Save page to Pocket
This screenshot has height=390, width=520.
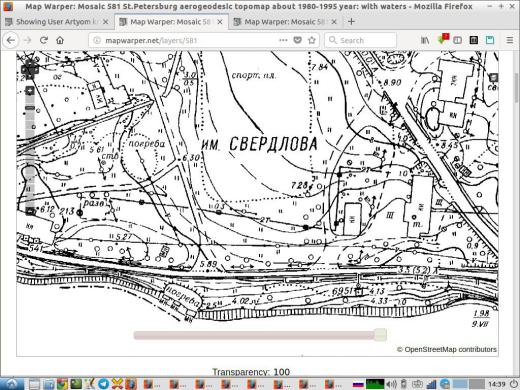(297, 40)
